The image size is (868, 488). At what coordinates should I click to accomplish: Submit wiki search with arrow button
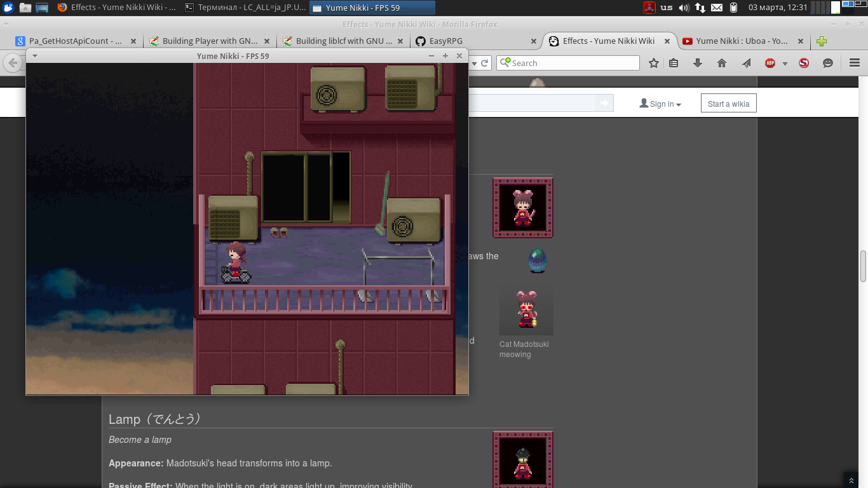(604, 103)
